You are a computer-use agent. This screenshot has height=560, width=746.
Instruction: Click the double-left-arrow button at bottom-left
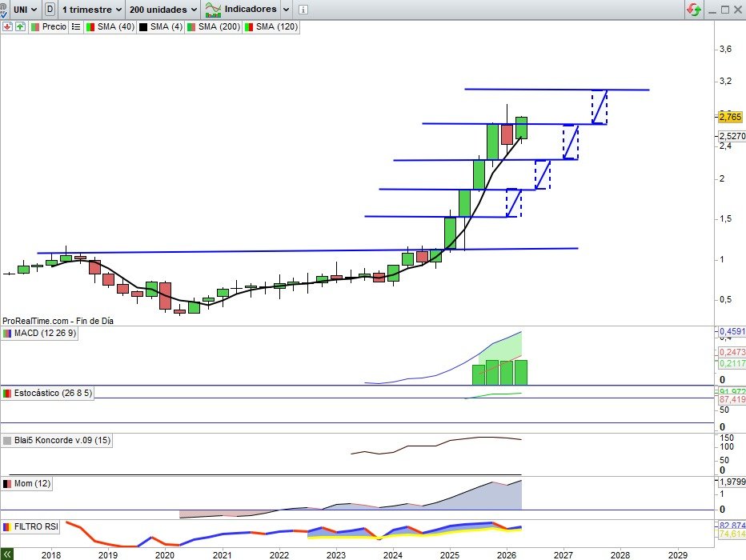pos(6,554)
